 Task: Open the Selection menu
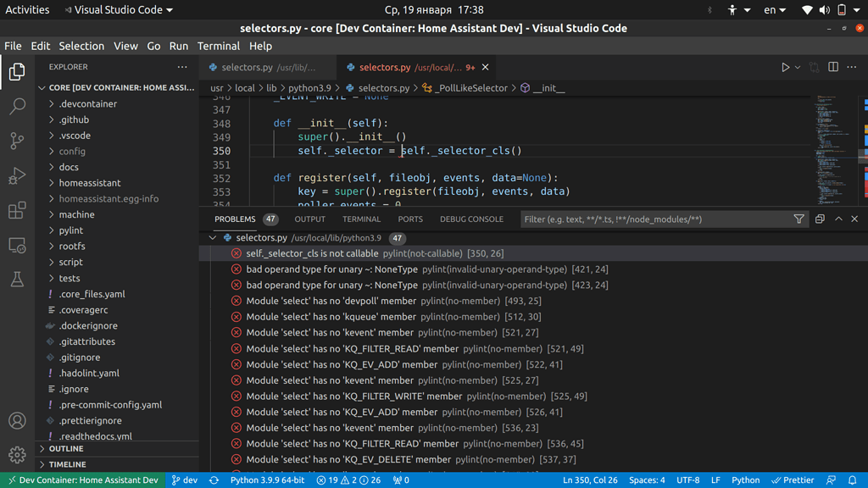pos(81,46)
